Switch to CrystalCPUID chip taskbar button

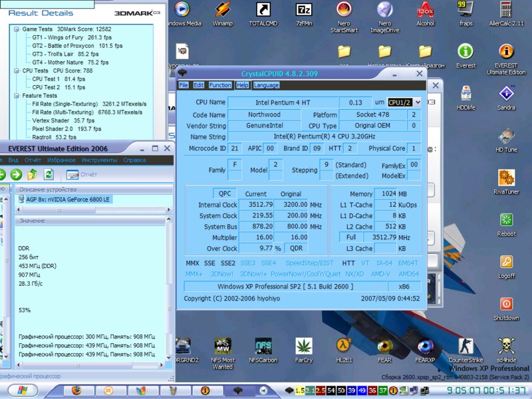click(x=238, y=390)
